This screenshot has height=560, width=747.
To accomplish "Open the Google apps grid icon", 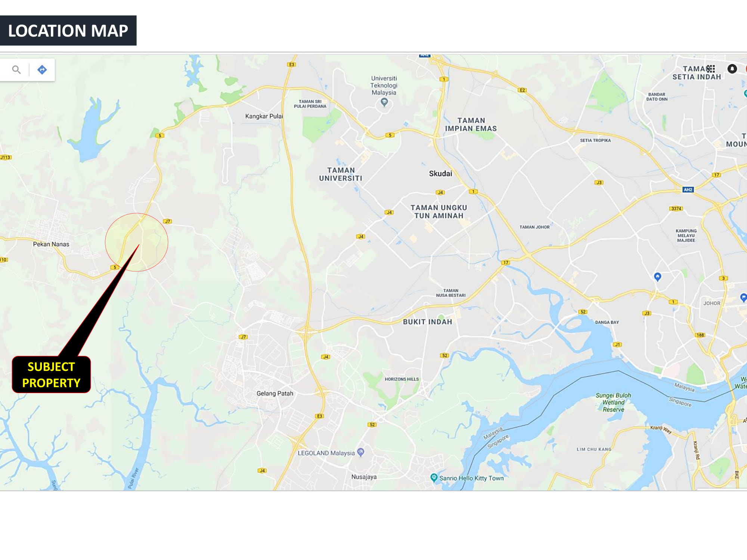I will click(x=711, y=69).
